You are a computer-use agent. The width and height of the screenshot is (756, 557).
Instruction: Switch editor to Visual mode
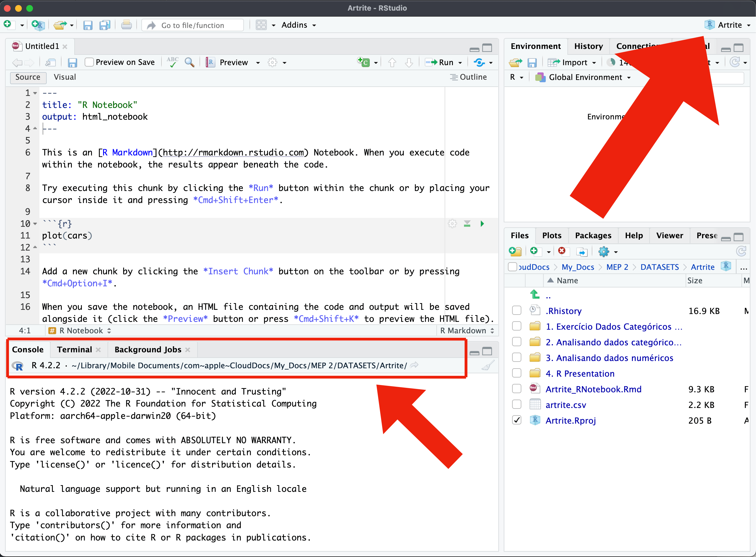pyautogui.click(x=65, y=77)
